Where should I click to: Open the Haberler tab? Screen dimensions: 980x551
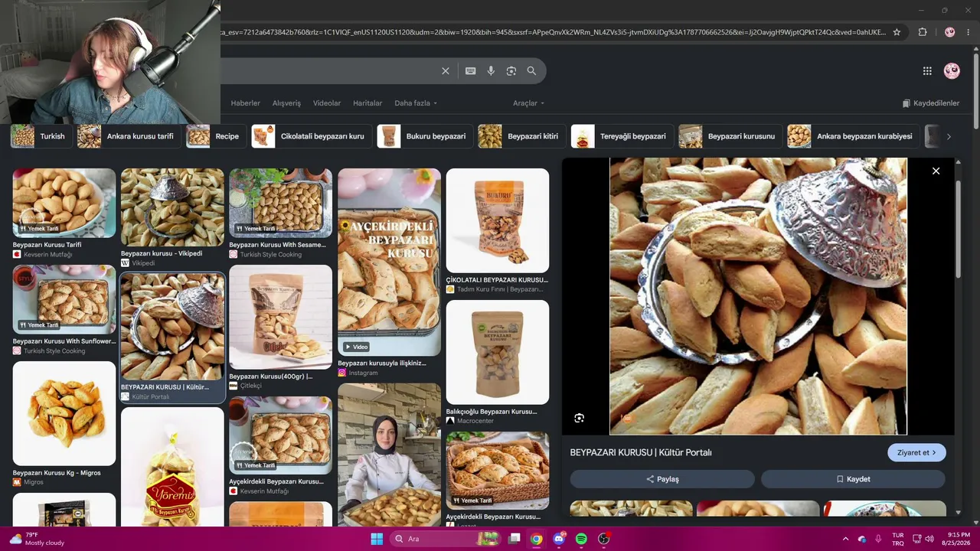pyautogui.click(x=246, y=103)
